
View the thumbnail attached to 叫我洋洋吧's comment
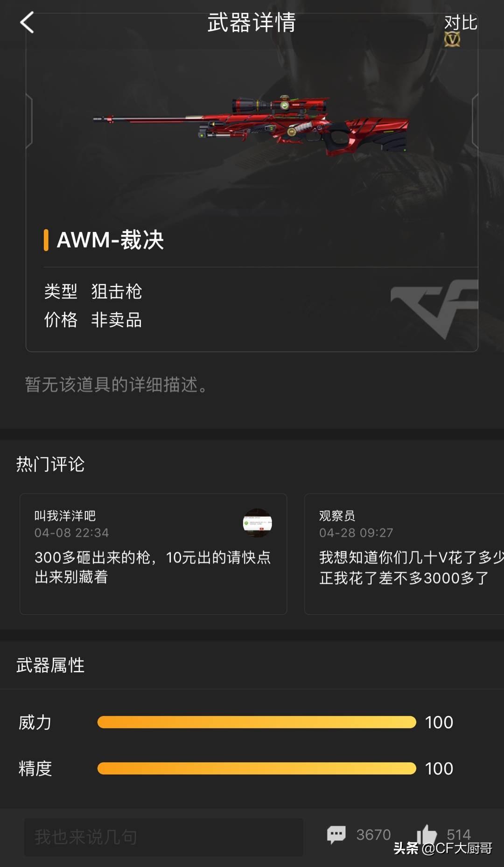tap(258, 523)
